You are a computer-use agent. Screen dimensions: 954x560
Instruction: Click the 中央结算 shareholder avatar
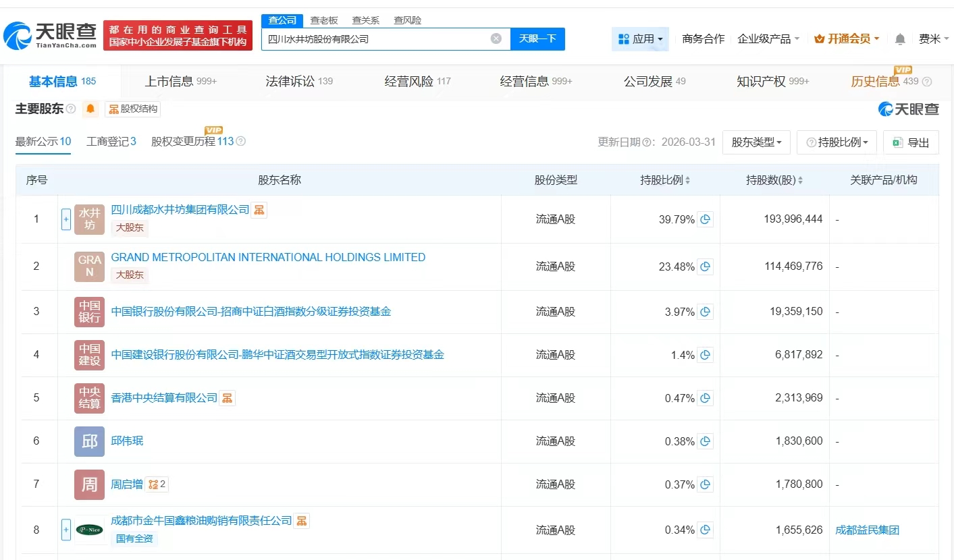(89, 398)
